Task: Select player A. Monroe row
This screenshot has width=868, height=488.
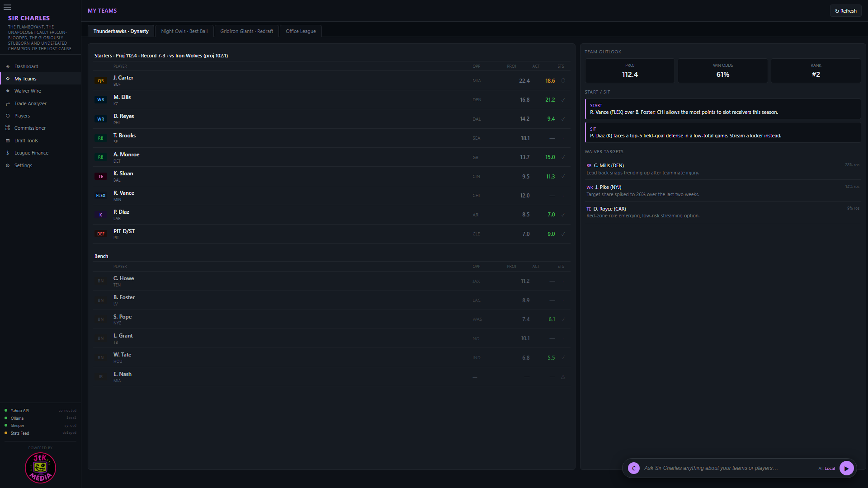Action: point(331,157)
